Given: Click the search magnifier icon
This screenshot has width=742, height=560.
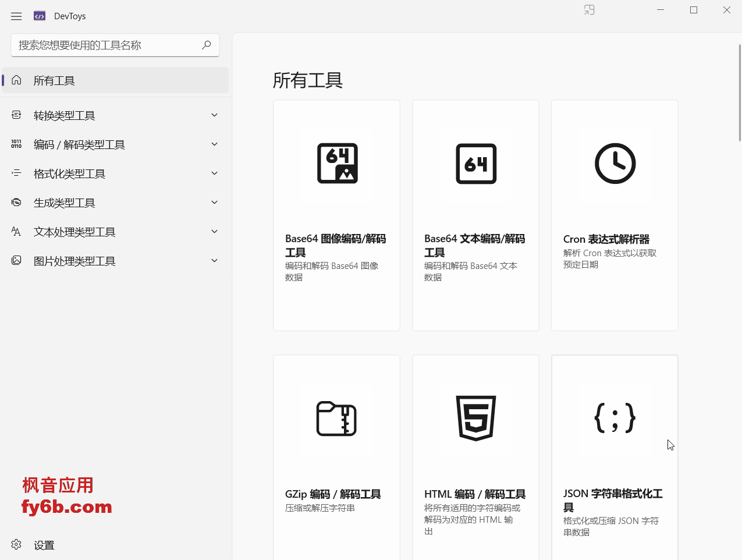Looking at the screenshot, I should pos(206,45).
